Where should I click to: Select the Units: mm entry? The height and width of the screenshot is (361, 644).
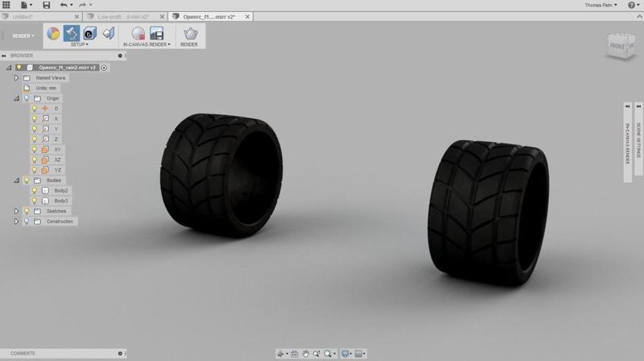click(46, 88)
